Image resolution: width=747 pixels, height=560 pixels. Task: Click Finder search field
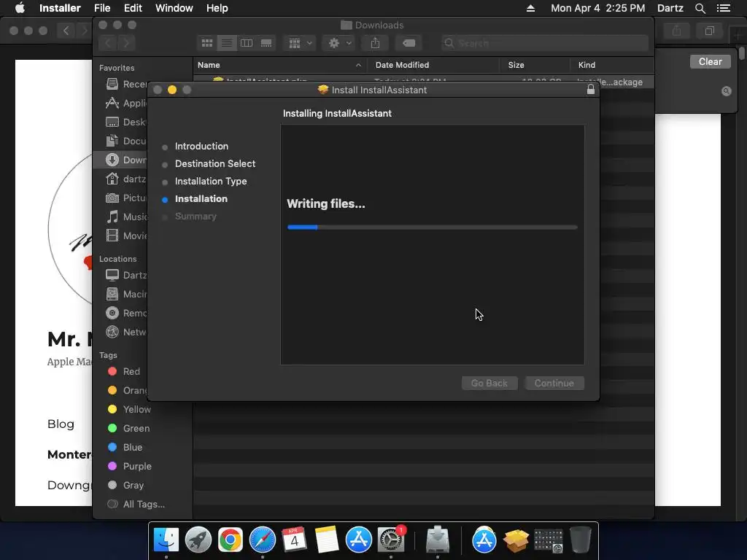[544, 43]
